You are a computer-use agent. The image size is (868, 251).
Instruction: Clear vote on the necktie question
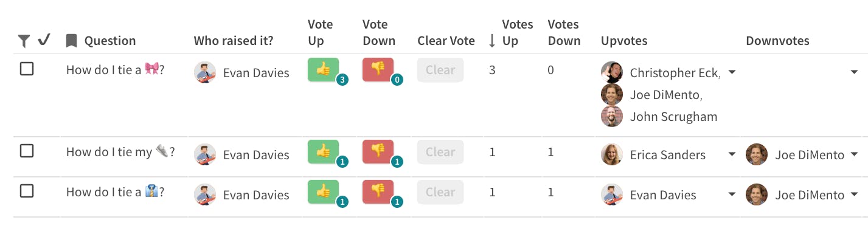[x=440, y=192]
